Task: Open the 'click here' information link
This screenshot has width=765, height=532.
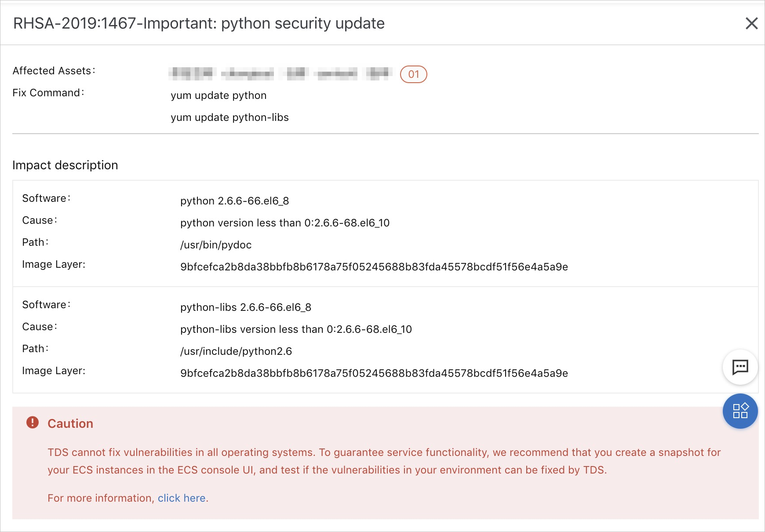Action: coord(182,498)
